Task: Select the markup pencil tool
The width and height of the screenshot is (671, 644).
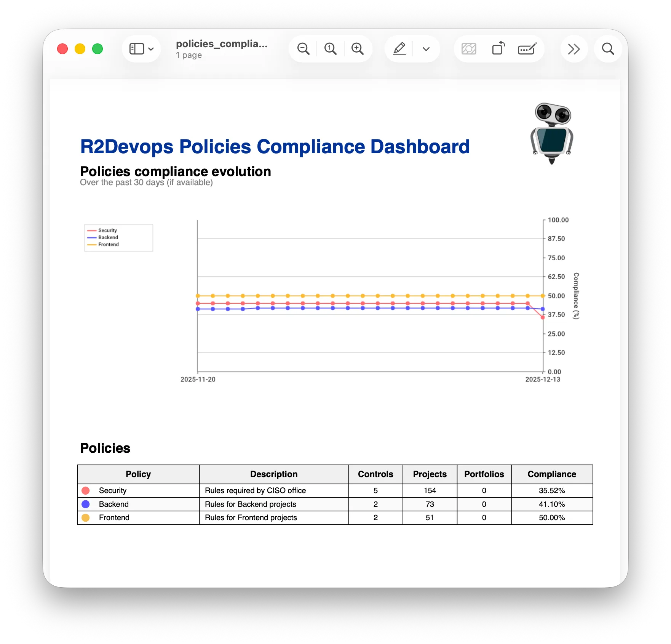Action: (x=399, y=48)
